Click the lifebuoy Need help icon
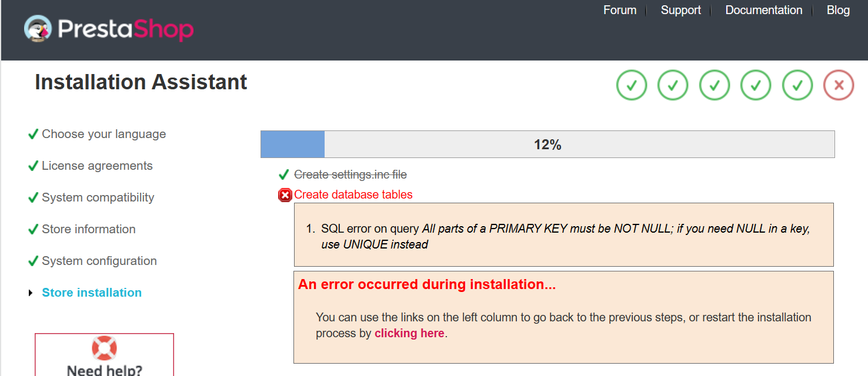The height and width of the screenshot is (376, 868). (104, 348)
